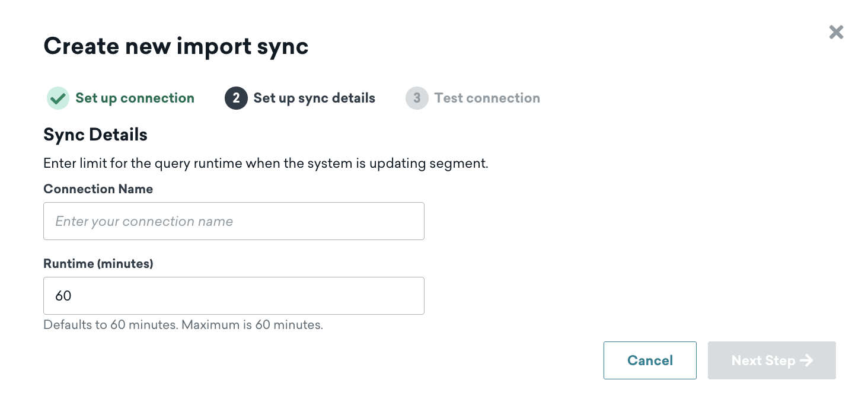Place cursor on the 60 runtime value
Viewport: 868px width, 409px height.
click(x=63, y=296)
